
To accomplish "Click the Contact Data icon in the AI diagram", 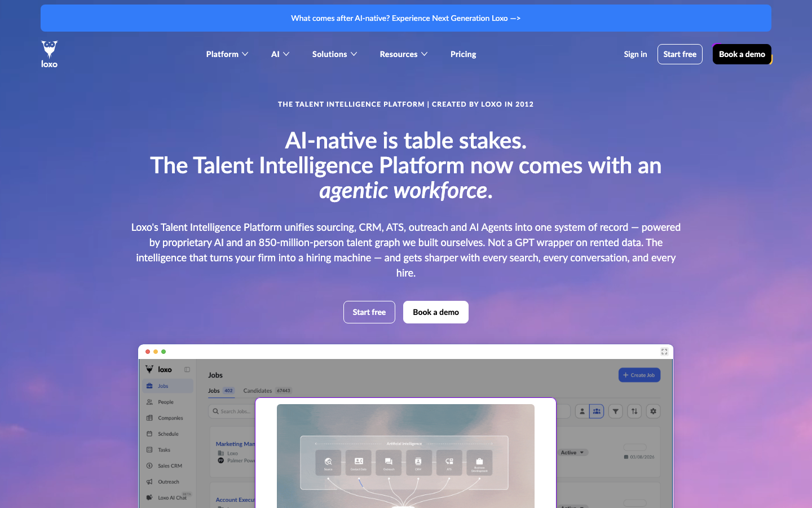I will pyautogui.click(x=359, y=462).
